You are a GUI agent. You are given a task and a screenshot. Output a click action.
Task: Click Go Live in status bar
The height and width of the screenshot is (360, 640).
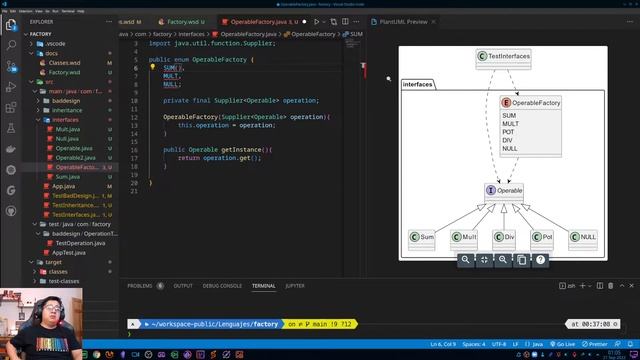(562, 344)
